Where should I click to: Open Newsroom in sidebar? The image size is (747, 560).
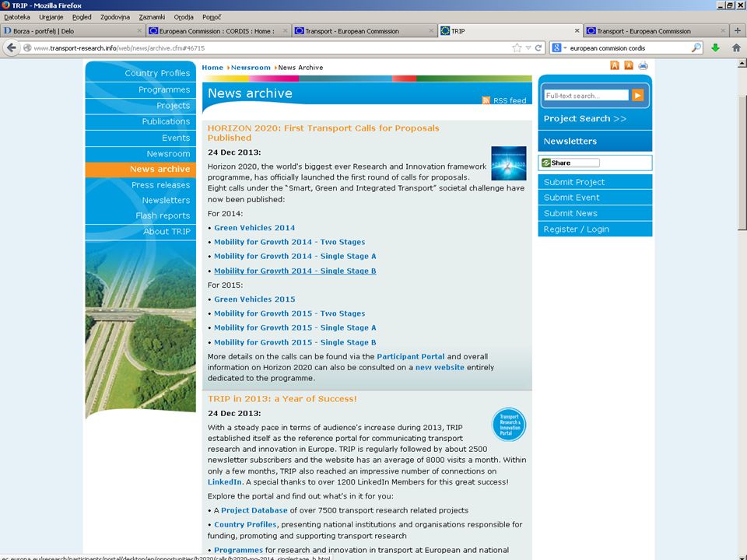168,154
